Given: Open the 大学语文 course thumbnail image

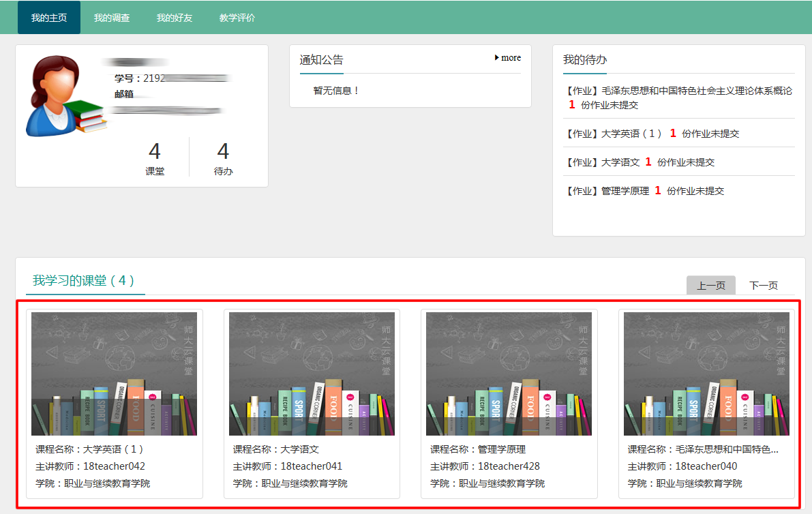Looking at the screenshot, I should point(312,374).
